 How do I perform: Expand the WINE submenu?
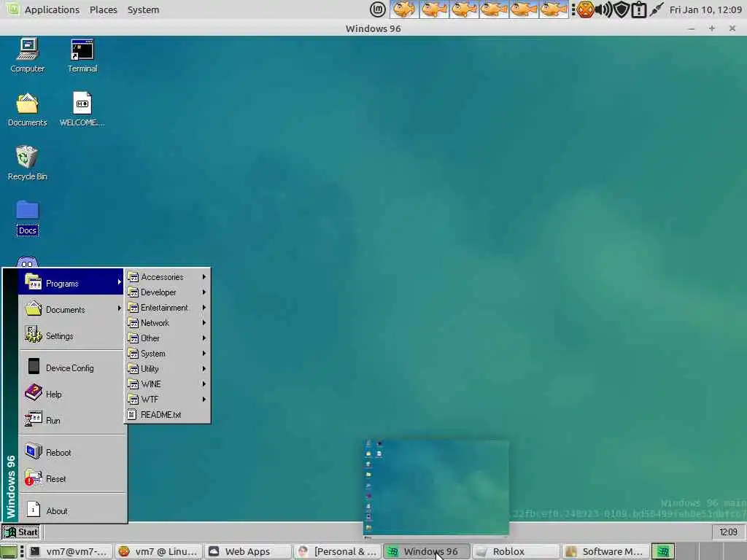(167, 384)
